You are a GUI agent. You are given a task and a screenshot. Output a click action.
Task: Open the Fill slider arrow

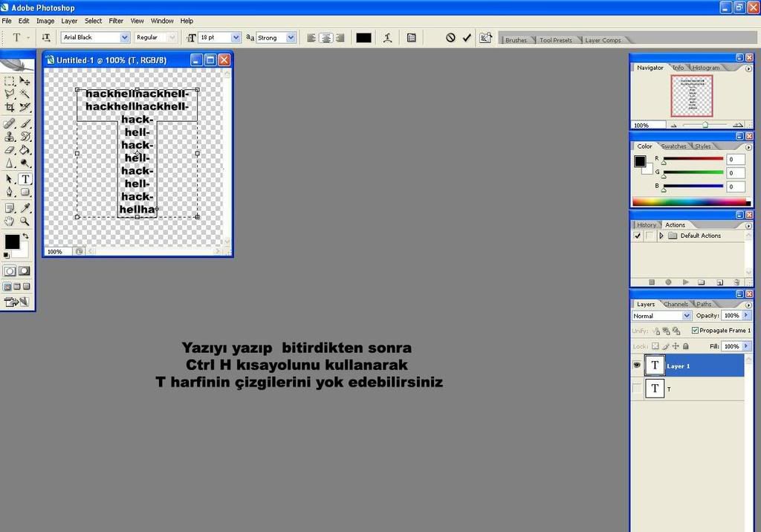(746, 346)
